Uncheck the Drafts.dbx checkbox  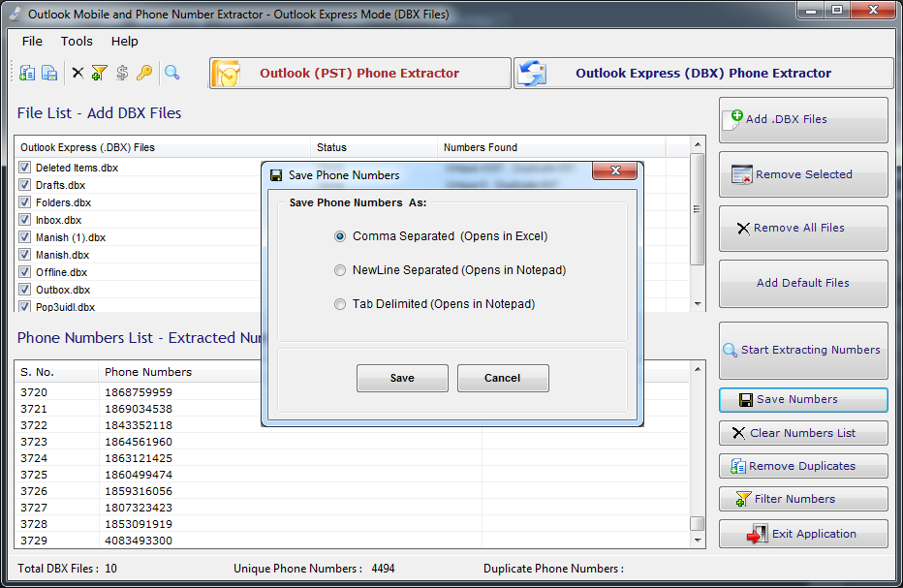pos(24,185)
